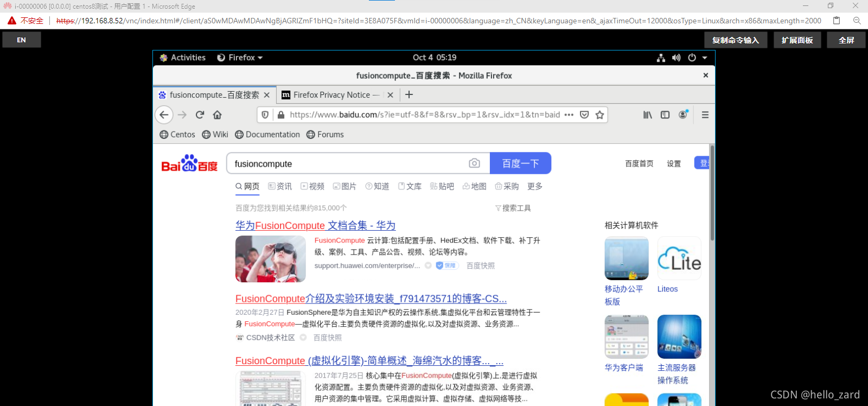Screen dimensions: 868x406
Task: Bookmark this page with the star
Action: (599, 115)
